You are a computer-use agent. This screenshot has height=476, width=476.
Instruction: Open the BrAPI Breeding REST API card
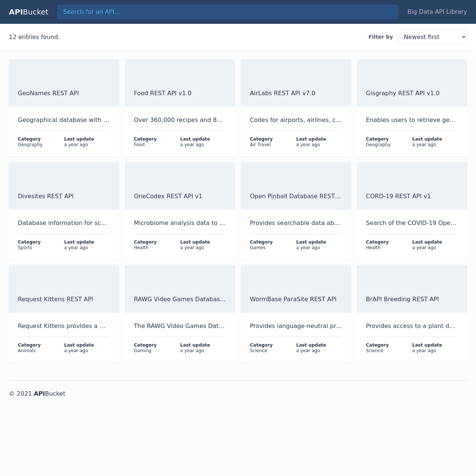click(x=412, y=313)
